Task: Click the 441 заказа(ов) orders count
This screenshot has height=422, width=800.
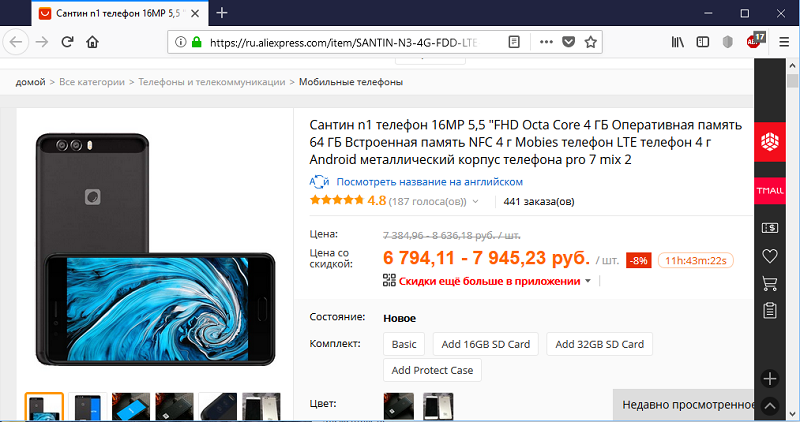Action: coord(539,202)
